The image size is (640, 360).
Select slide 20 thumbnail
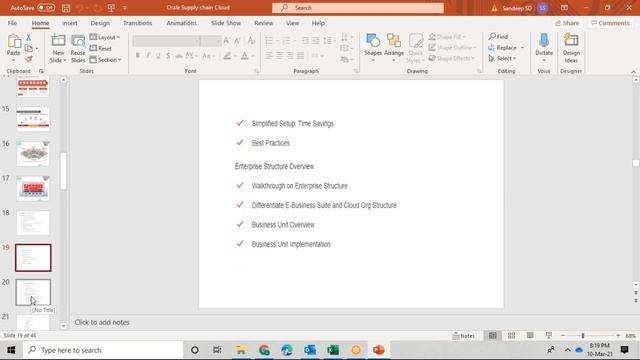(33, 292)
